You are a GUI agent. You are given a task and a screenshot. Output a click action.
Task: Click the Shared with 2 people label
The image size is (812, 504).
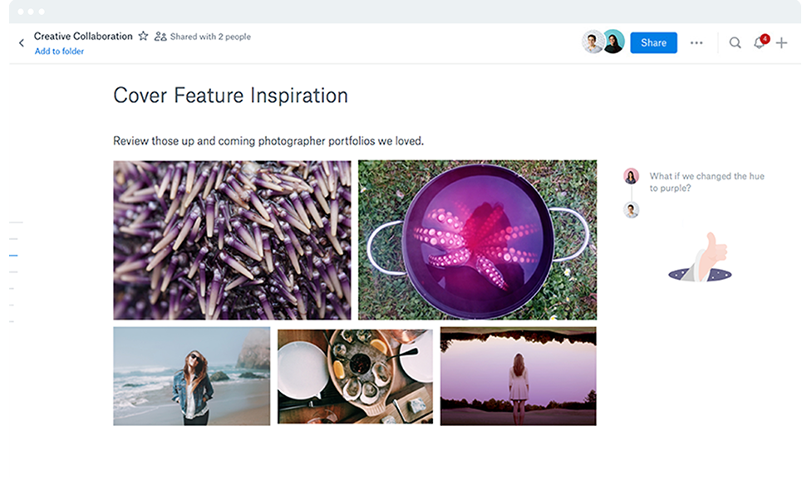pos(209,36)
